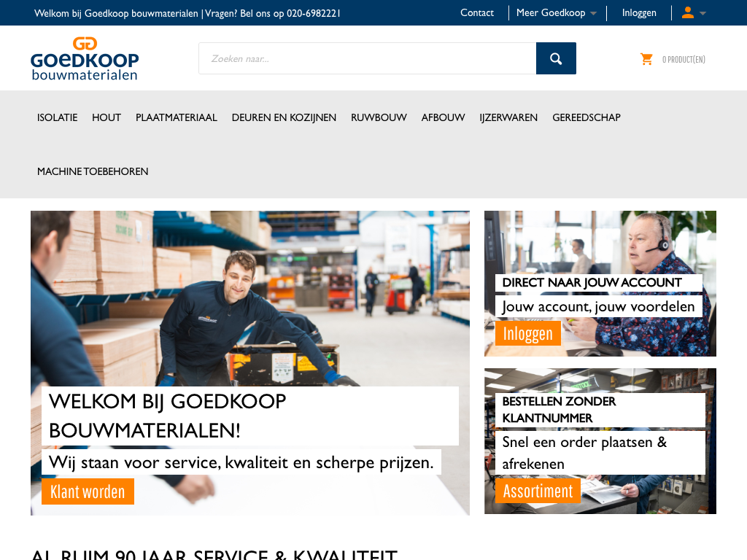Expand the Meer Goedkoop dropdown arrow
The image size is (747, 560).
coord(593,13)
